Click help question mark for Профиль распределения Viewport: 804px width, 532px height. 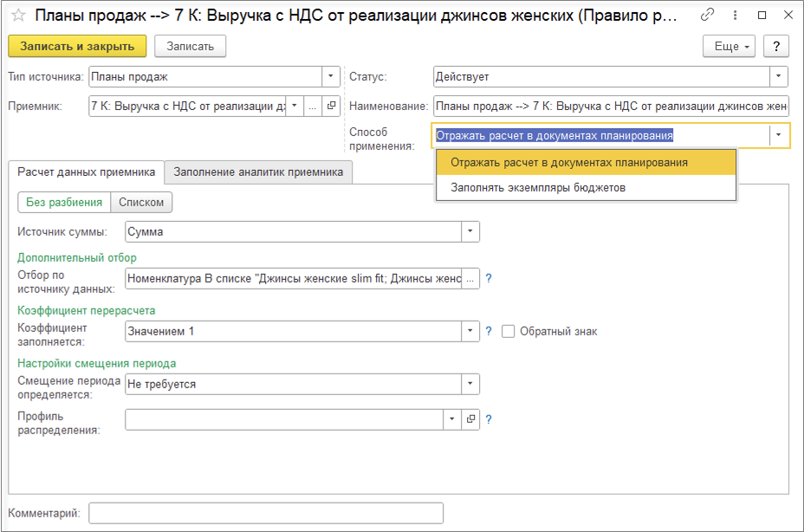pyautogui.click(x=489, y=419)
